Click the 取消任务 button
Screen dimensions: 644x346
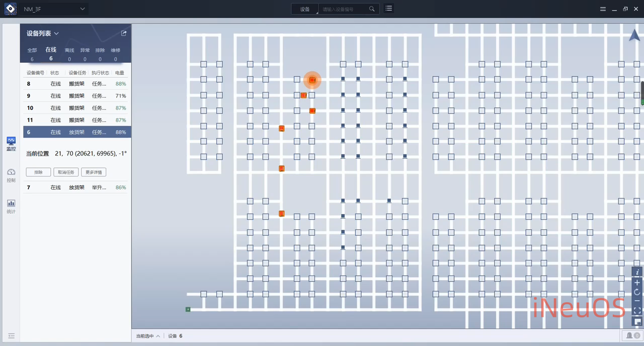(x=66, y=172)
